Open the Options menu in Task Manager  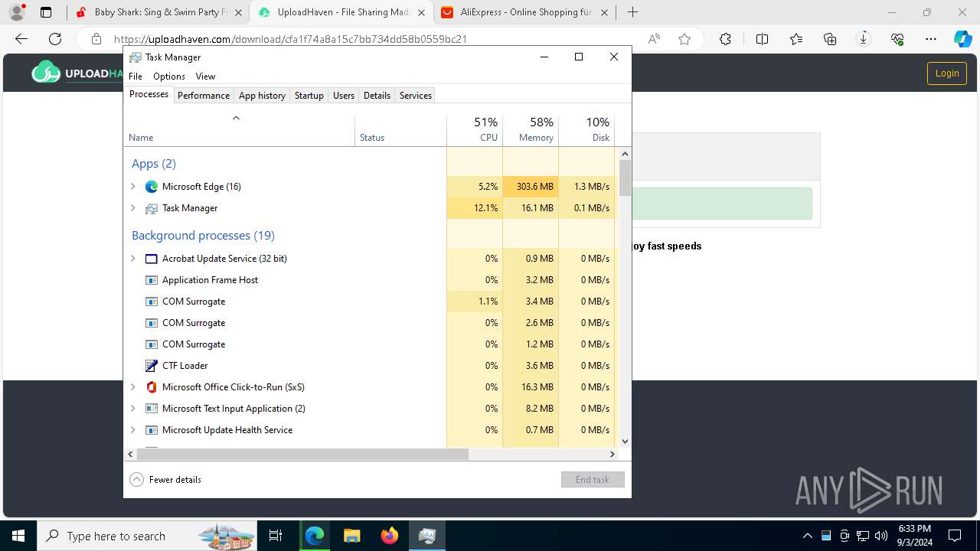169,77
